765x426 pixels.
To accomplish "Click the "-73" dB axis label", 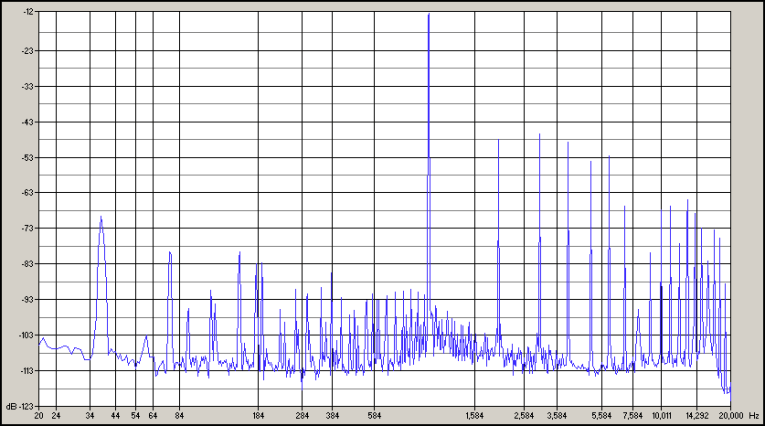I will point(28,228).
